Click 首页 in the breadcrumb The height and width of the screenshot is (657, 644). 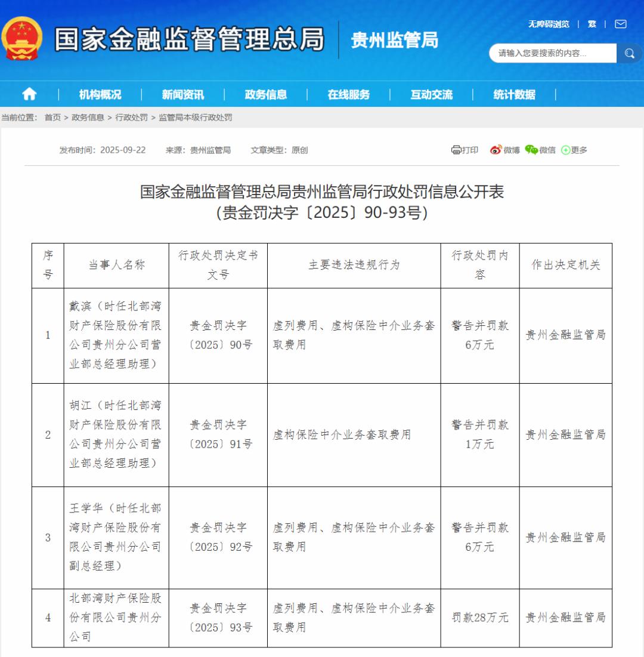click(52, 118)
